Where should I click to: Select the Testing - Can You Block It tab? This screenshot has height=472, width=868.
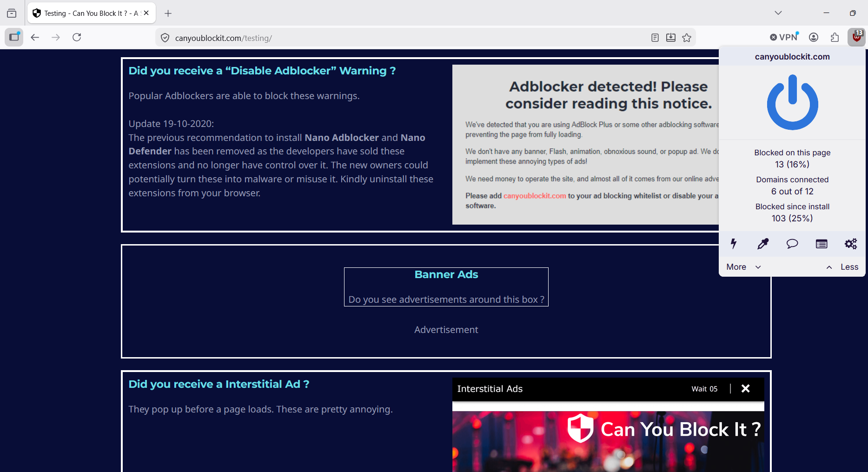point(91,13)
